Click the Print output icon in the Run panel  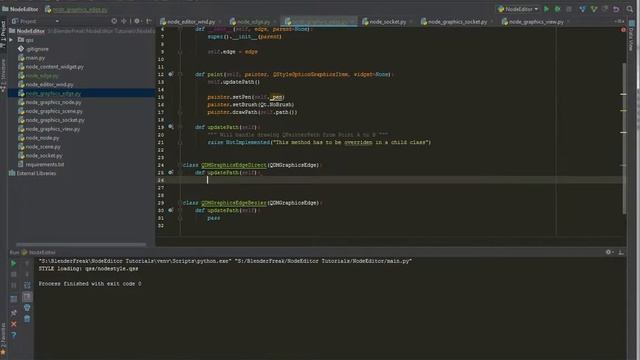(x=27, y=307)
